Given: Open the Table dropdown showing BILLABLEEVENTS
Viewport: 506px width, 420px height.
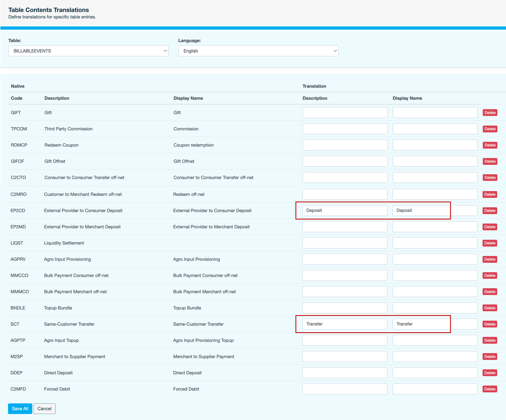Looking at the screenshot, I should [88, 51].
